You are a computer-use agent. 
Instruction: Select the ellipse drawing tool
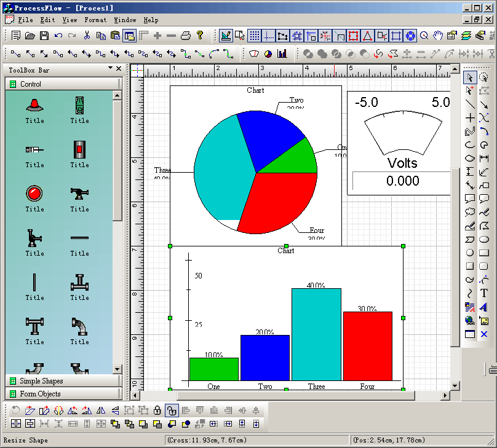click(x=484, y=239)
